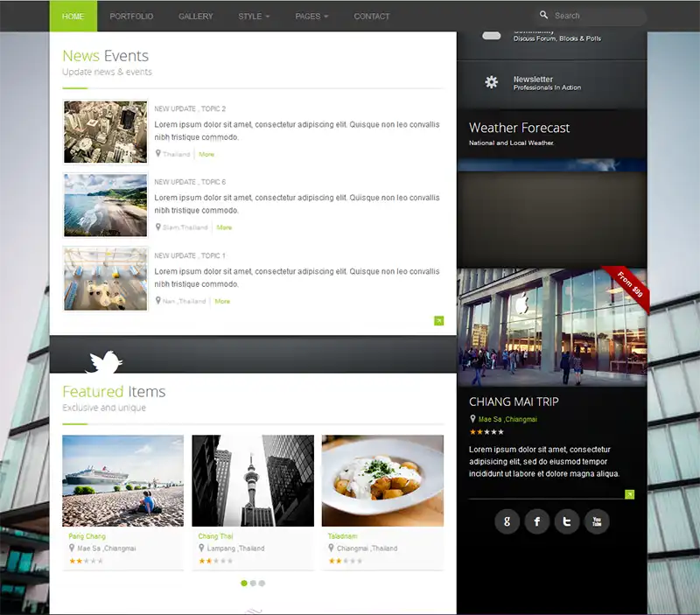Click the Google social icon
700x615 pixels.
507,522
